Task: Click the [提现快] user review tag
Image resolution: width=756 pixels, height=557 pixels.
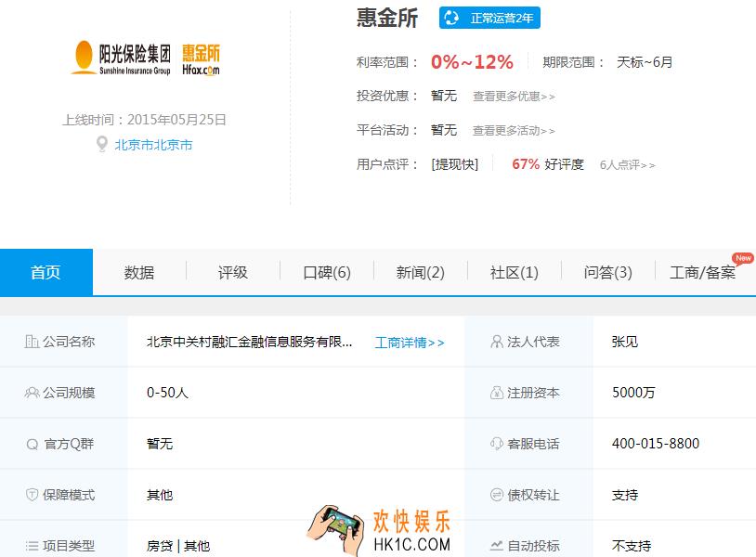Action: 455,164
